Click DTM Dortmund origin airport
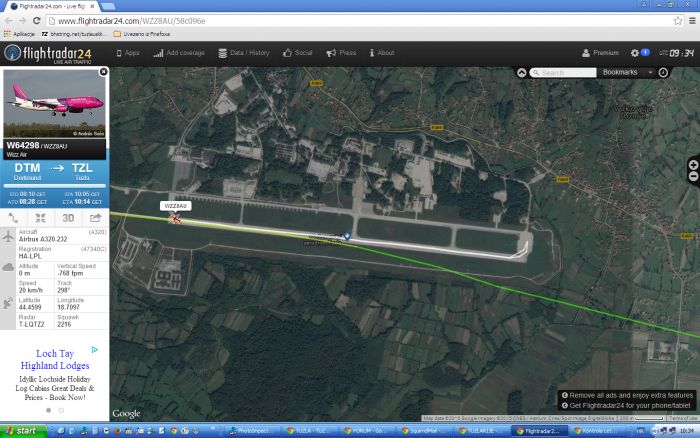 (x=27, y=171)
